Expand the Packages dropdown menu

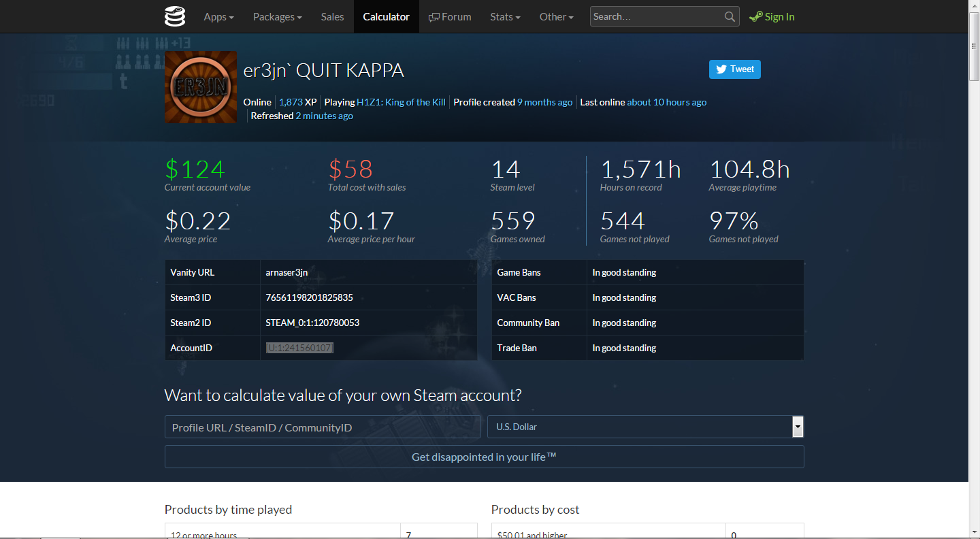click(278, 16)
